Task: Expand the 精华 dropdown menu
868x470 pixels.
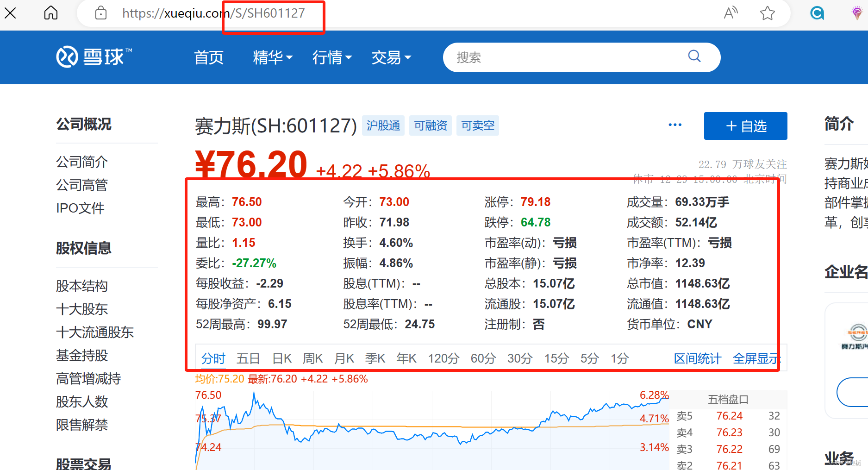Action: tap(273, 57)
